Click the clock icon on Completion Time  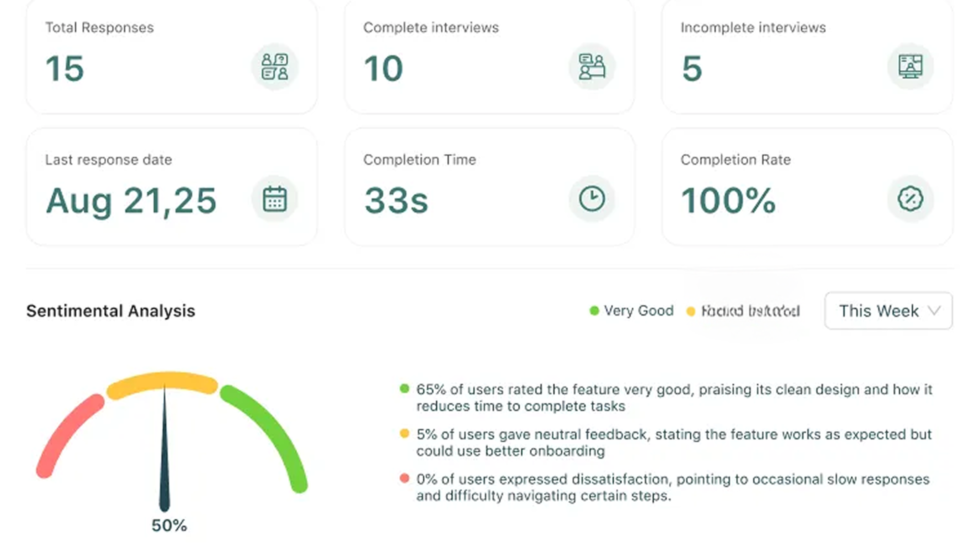coord(592,198)
